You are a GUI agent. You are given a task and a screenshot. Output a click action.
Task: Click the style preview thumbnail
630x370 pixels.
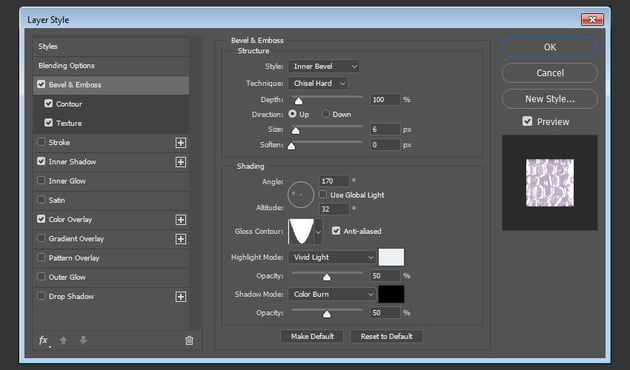(550, 183)
